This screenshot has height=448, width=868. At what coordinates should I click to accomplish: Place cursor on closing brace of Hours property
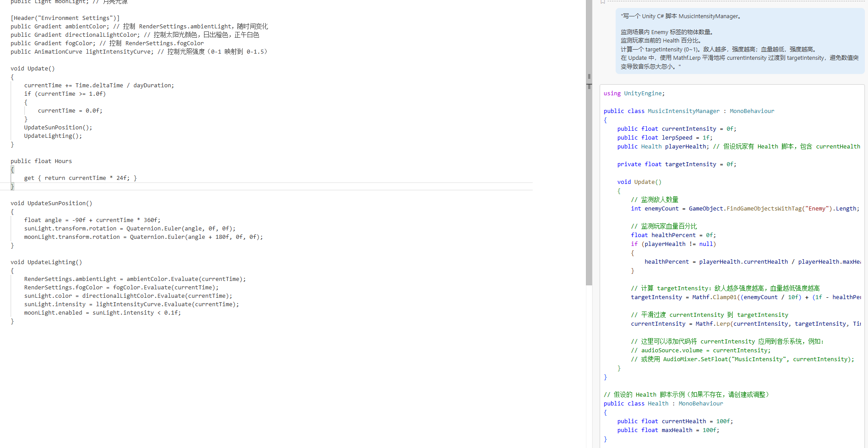tap(12, 187)
